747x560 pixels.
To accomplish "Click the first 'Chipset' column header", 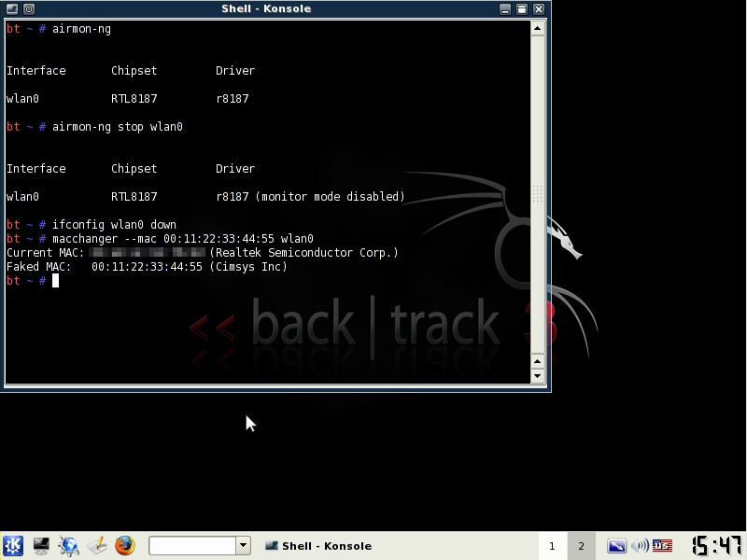I will pos(134,71).
